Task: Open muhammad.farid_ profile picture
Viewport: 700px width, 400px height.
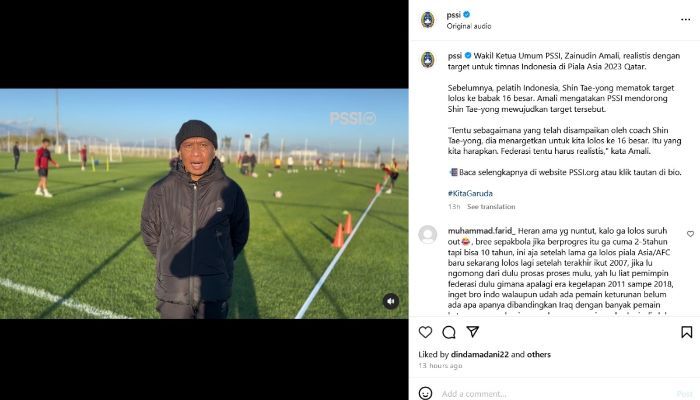Action: point(428,235)
